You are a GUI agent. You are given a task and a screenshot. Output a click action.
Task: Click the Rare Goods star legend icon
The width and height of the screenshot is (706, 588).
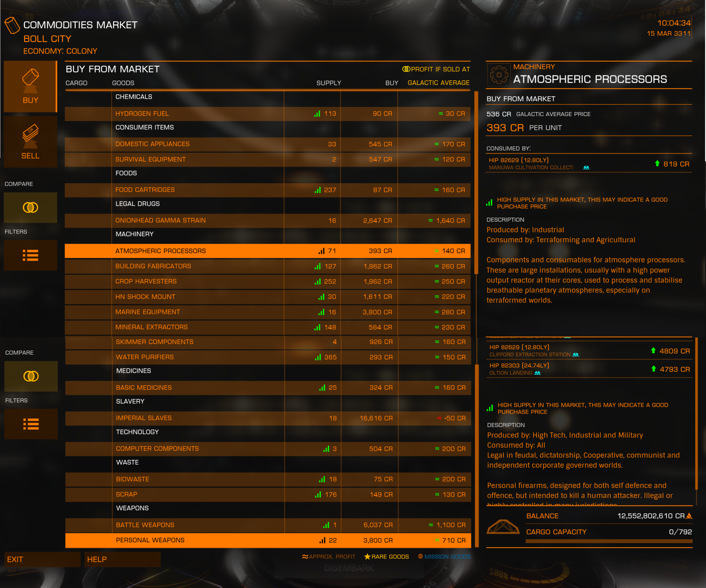[367, 556]
